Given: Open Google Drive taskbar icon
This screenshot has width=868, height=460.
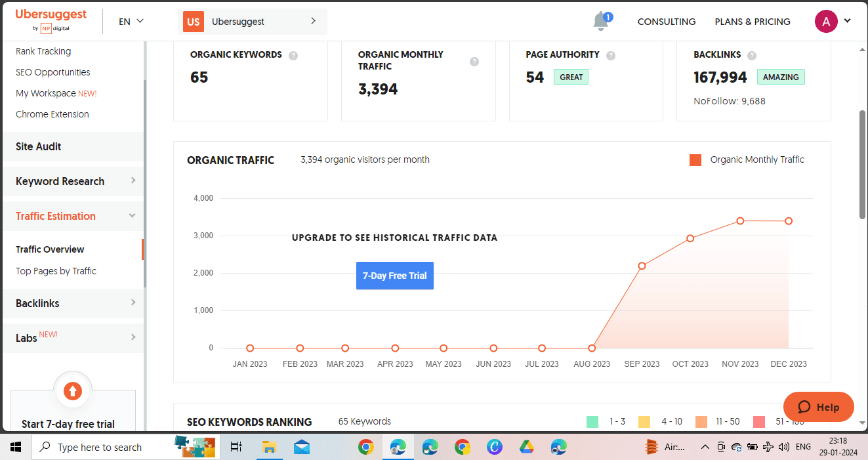Looking at the screenshot, I should 527,447.
